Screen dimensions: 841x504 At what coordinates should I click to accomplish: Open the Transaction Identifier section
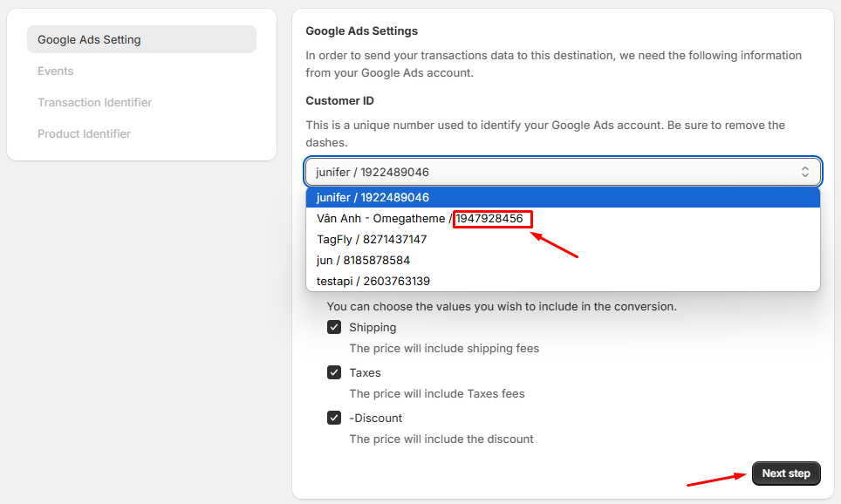[x=94, y=102]
